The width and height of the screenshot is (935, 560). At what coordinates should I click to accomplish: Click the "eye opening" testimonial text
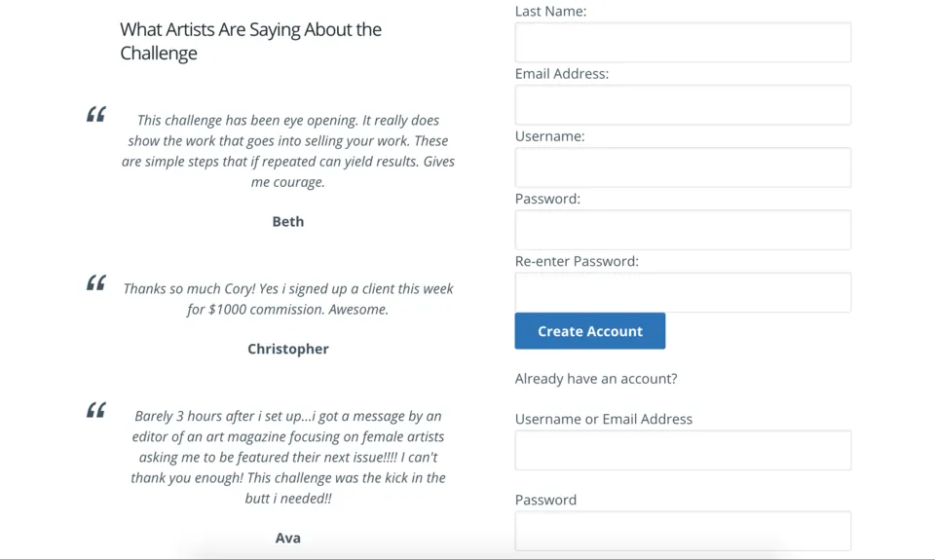coord(288,151)
